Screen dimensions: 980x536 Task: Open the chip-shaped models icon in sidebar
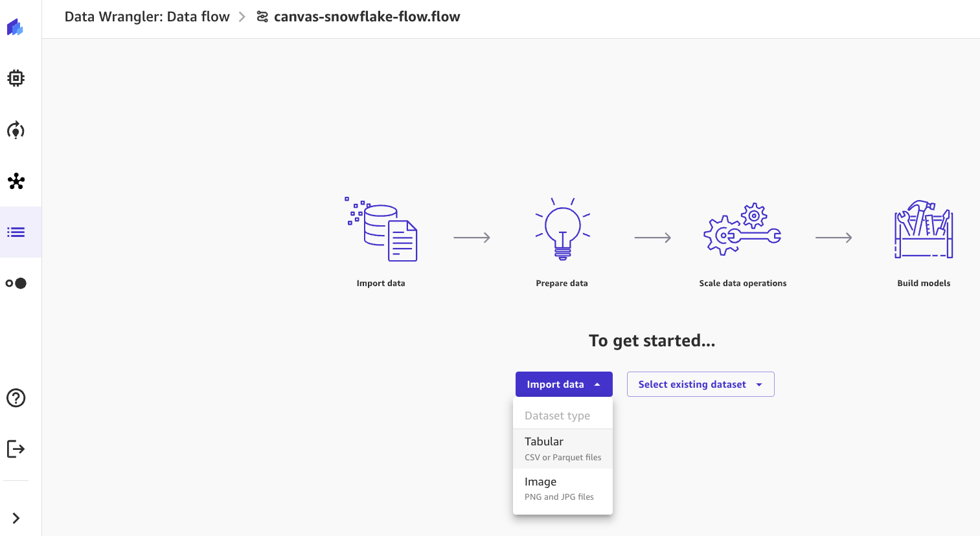tap(16, 78)
